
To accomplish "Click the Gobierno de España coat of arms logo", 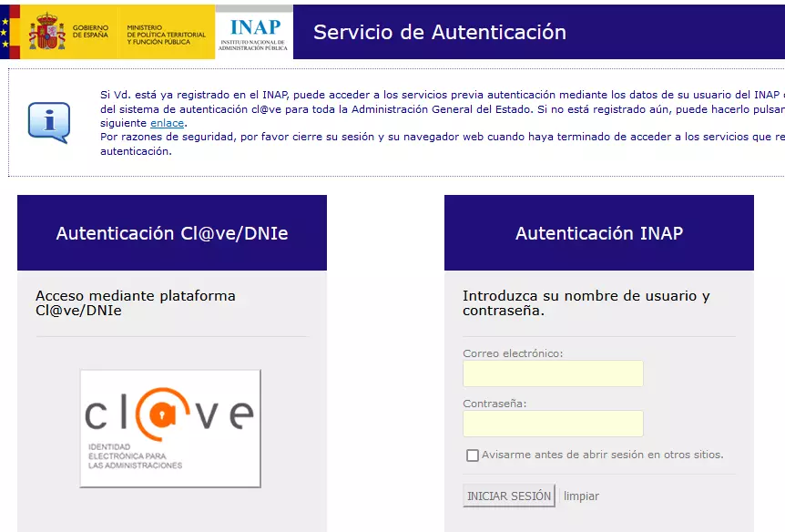I will tap(47, 32).
